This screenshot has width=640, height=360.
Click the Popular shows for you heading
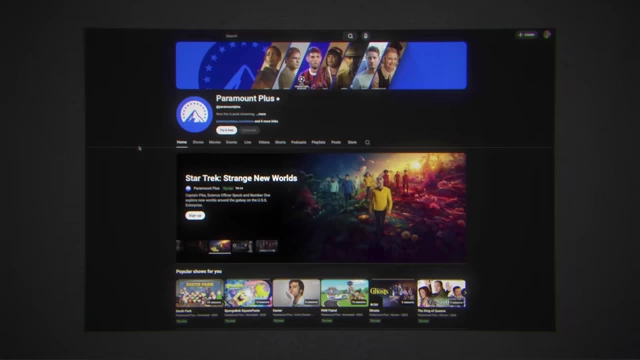tap(199, 271)
